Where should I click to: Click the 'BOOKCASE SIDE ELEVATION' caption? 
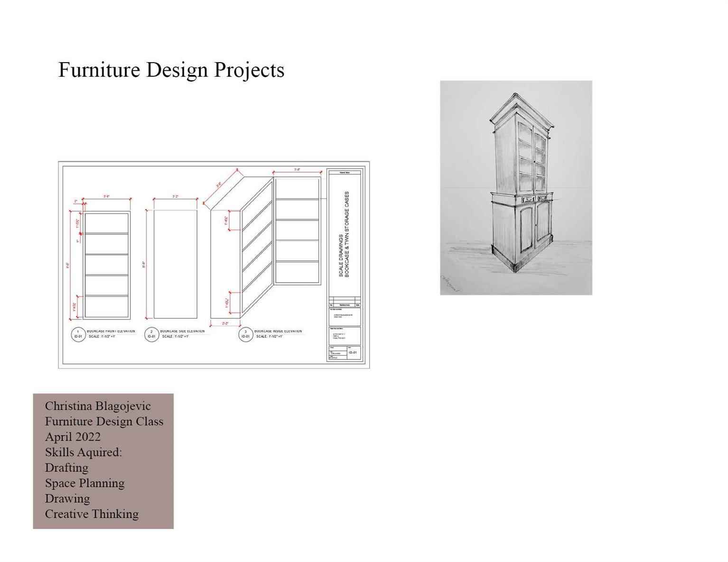[x=182, y=331]
